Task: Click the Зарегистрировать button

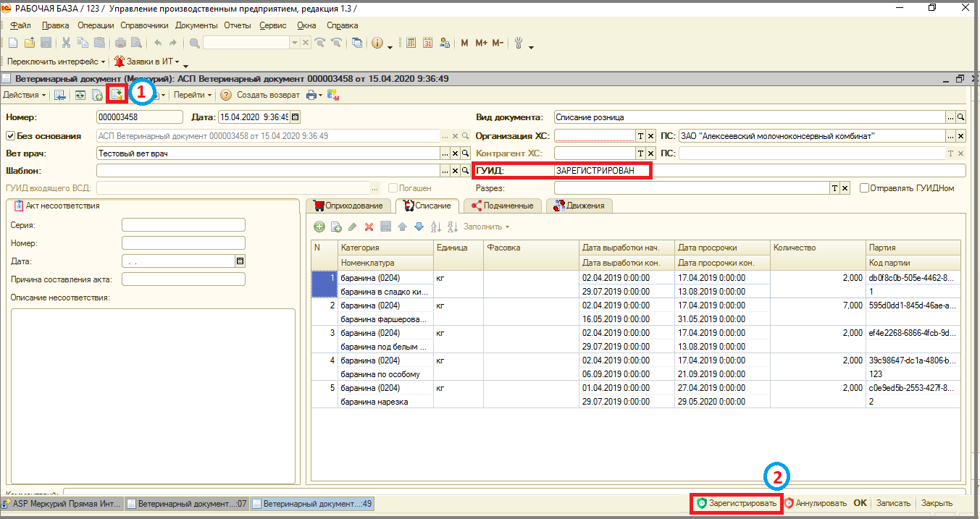Action: click(737, 503)
